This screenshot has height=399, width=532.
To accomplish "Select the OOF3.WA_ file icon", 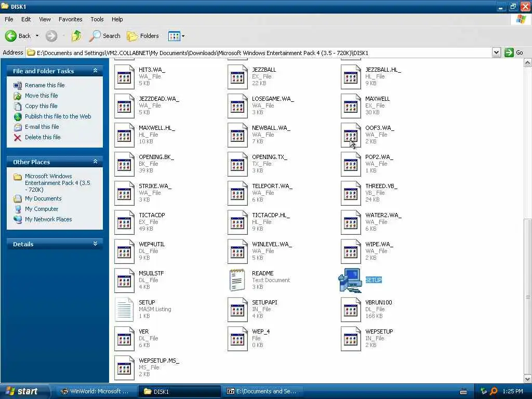I will [x=351, y=136].
